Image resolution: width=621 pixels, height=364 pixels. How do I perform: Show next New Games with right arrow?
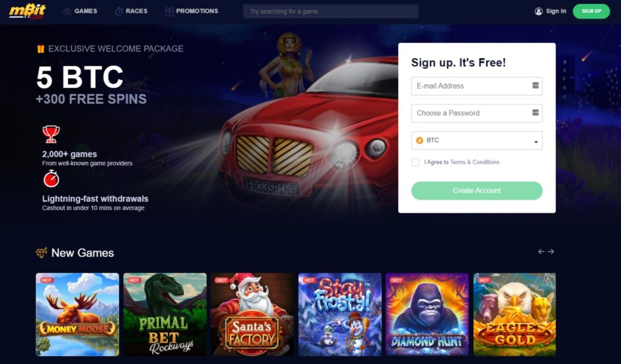click(551, 252)
